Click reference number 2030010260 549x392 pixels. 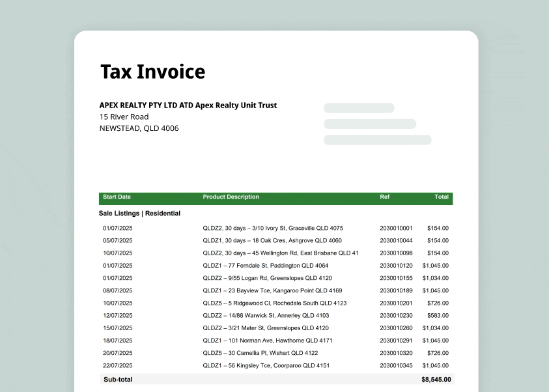(396, 328)
